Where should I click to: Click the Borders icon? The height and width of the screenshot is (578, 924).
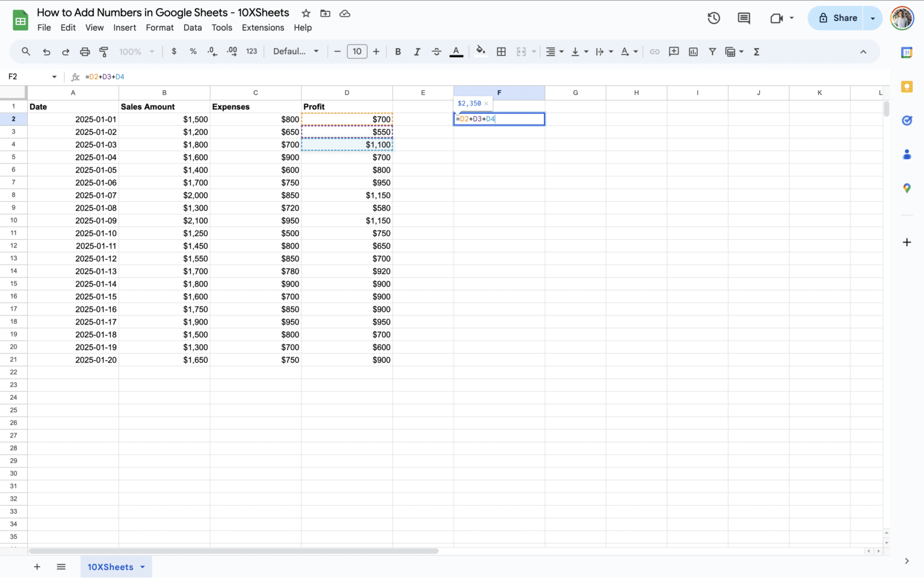coord(501,51)
